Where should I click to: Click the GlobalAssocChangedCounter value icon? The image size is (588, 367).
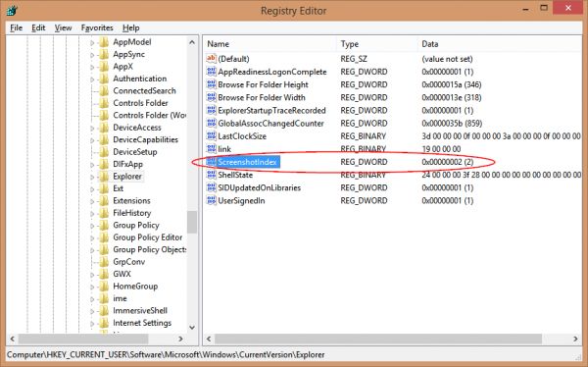pyautogui.click(x=211, y=124)
